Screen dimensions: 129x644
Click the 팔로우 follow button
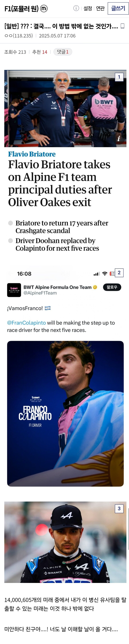112,287
